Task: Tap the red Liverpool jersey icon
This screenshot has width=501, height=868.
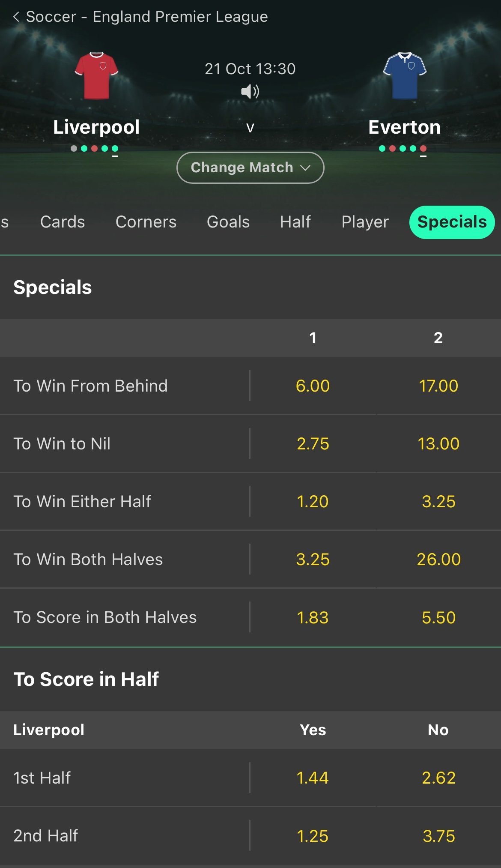Action: tap(96, 75)
